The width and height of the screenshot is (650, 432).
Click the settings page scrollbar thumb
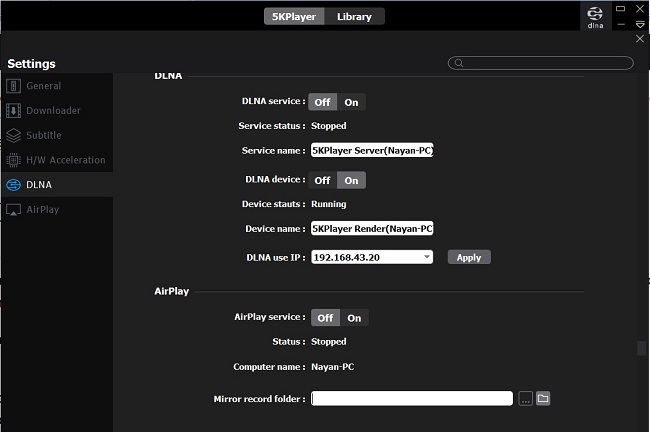tap(641, 348)
